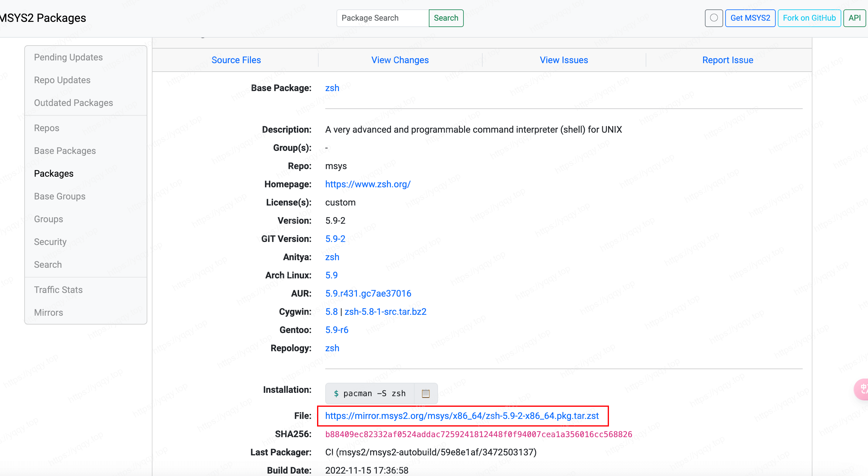Open the GIT Version 5.9-2 link
Viewport: 868px width, 476px height.
[335, 239]
